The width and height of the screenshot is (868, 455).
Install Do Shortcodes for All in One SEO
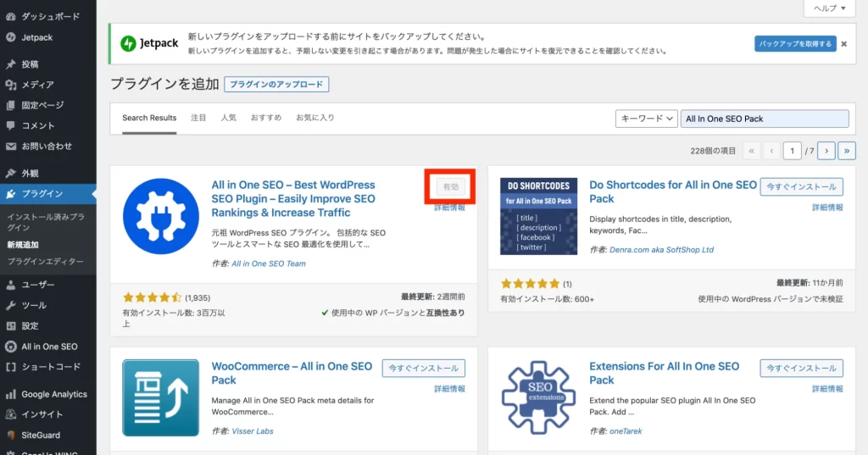[801, 186]
